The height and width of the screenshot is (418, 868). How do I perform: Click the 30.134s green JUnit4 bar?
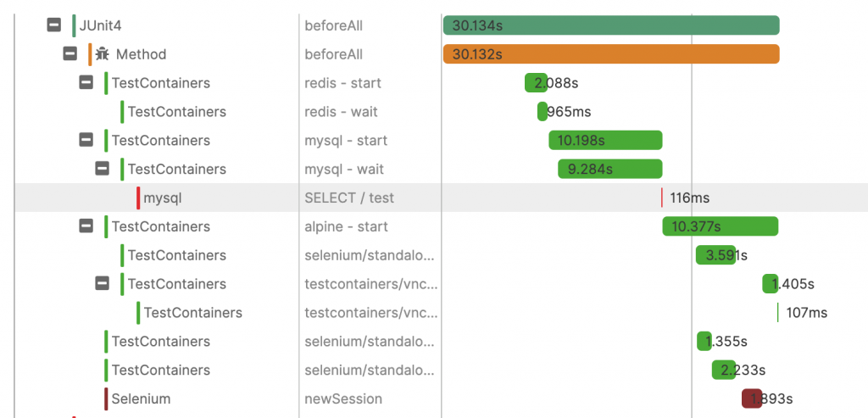(x=611, y=25)
